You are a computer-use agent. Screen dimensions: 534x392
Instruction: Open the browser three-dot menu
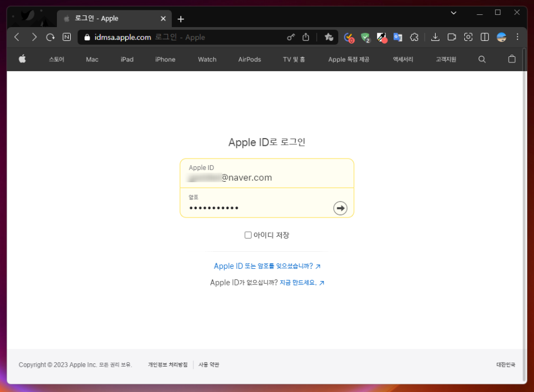[x=517, y=37]
